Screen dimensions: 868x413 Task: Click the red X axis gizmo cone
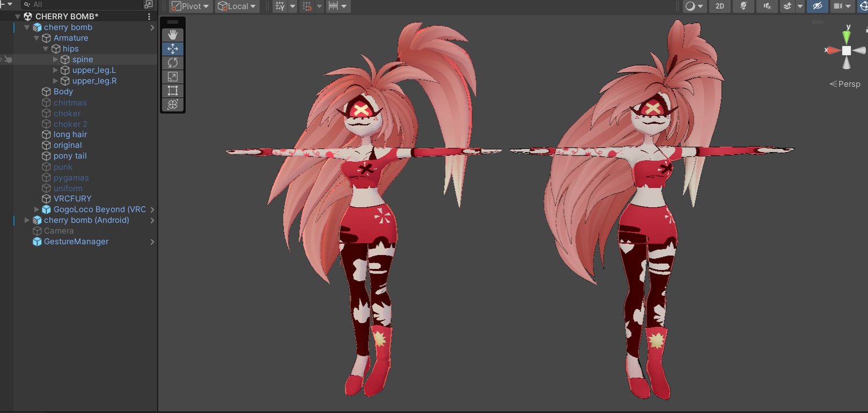[x=834, y=50]
